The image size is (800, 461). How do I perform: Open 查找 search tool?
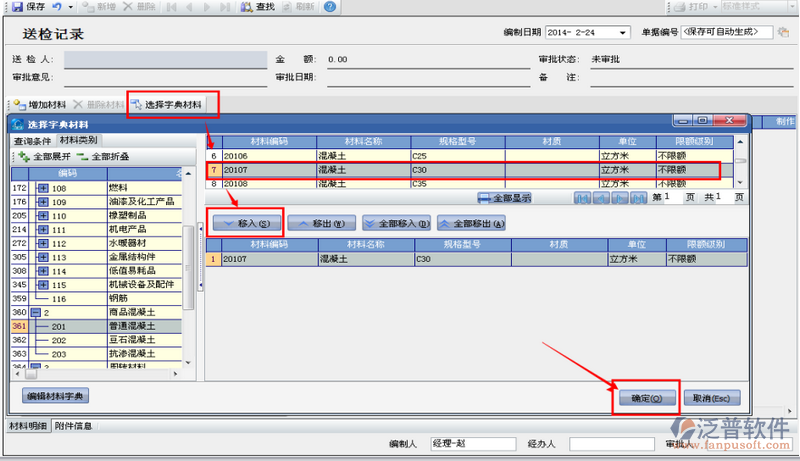(x=258, y=7)
